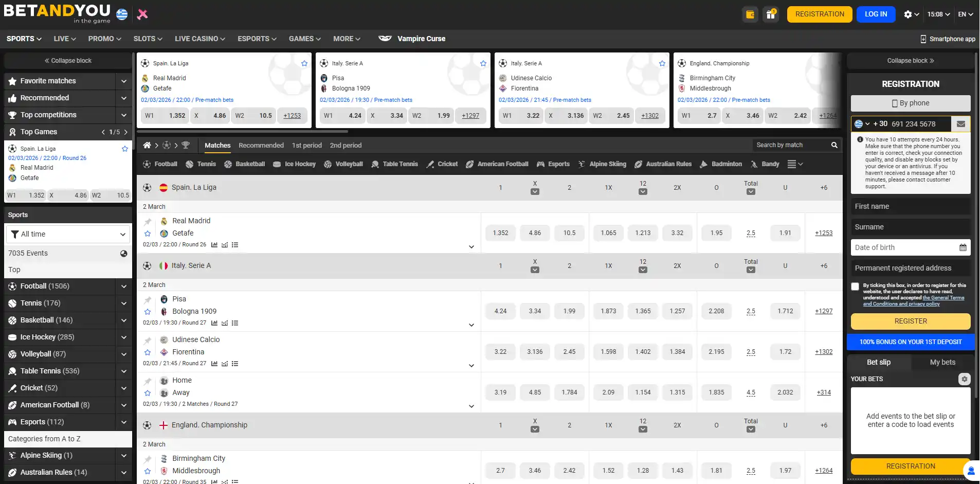Filter sports by Alpine Skiing

click(602, 164)
